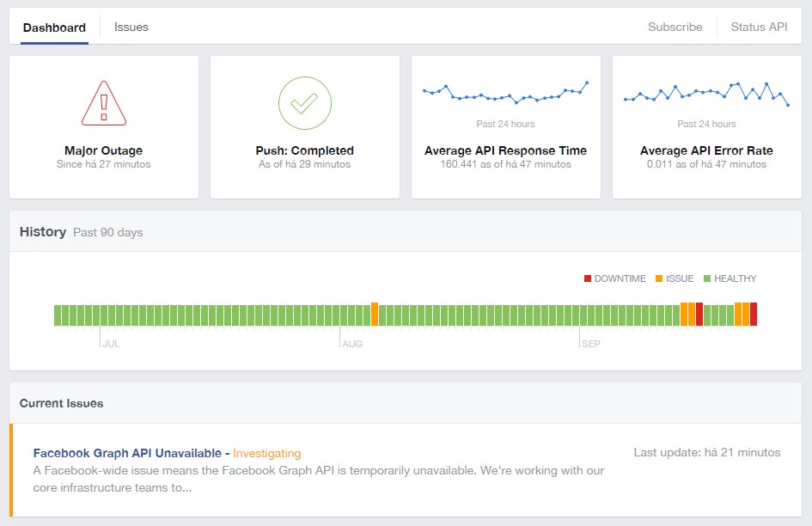Click '160.441 as of há 47 minutos' value
The height and width of the screenshot is (526, 812).
point(505,164)
